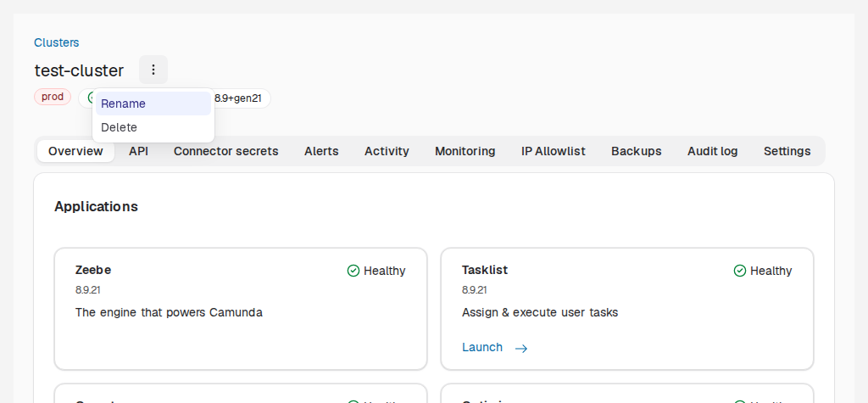Click Tasklist's 8.9.21 version text
Viewport: 868px width, 403px height.
(x=475, y=290)
